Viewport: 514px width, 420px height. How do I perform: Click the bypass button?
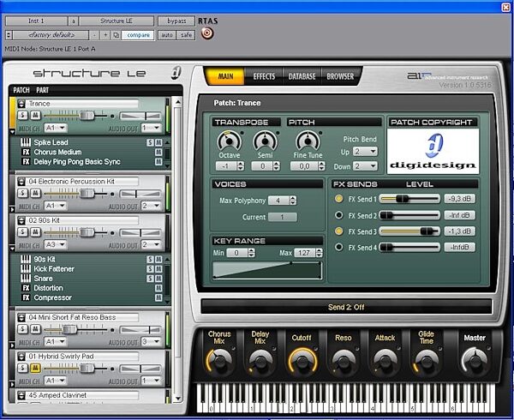tap(176, 21)
